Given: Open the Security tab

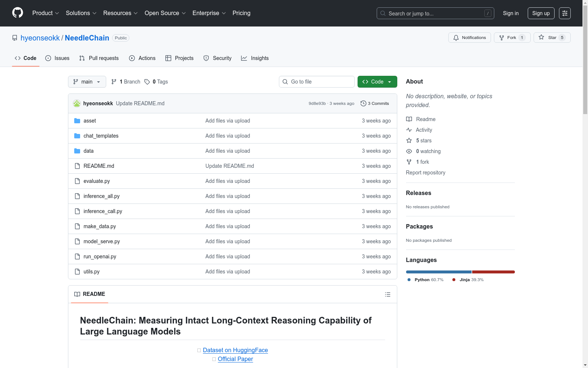Looking at the screenshot, I should tap(218, 58).
